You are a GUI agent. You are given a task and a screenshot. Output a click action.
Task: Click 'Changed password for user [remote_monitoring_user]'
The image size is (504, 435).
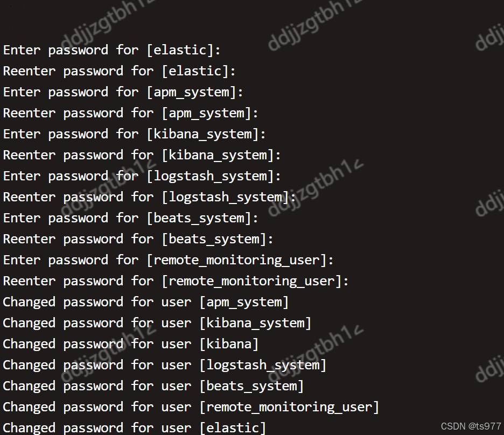(191, 407)
